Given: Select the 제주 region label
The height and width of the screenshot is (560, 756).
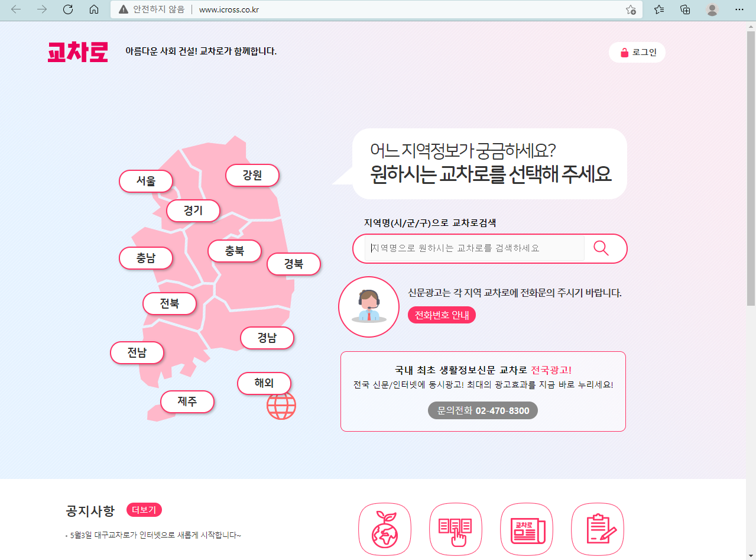Looking at the screenshot, I should click(x=187, y=402).
